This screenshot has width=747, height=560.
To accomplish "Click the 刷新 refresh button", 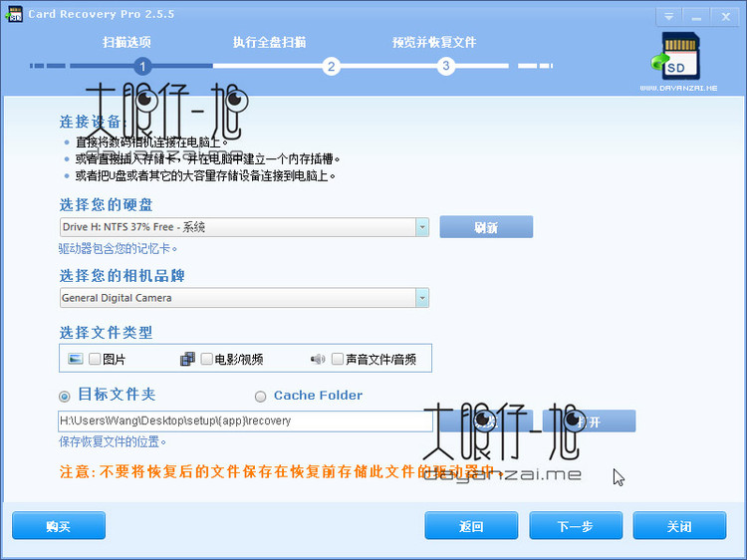I will pyautogui.click(x=486, y=227).
